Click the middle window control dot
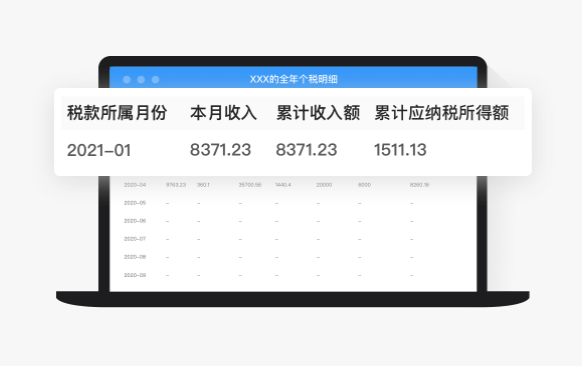Image resolution: width=582 pixels, height=366 pixels. coord(141,79)
